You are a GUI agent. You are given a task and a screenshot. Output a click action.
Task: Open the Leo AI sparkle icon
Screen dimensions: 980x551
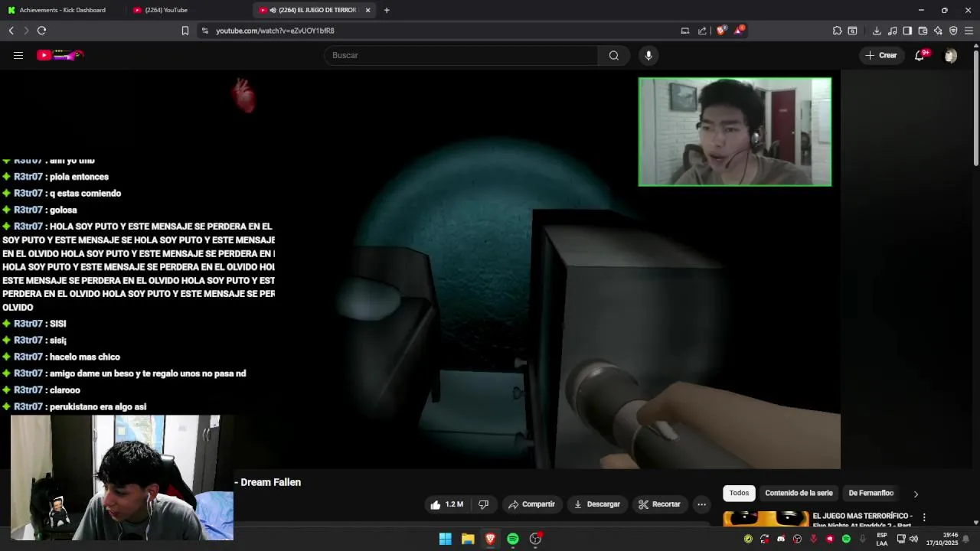point(938,31)
